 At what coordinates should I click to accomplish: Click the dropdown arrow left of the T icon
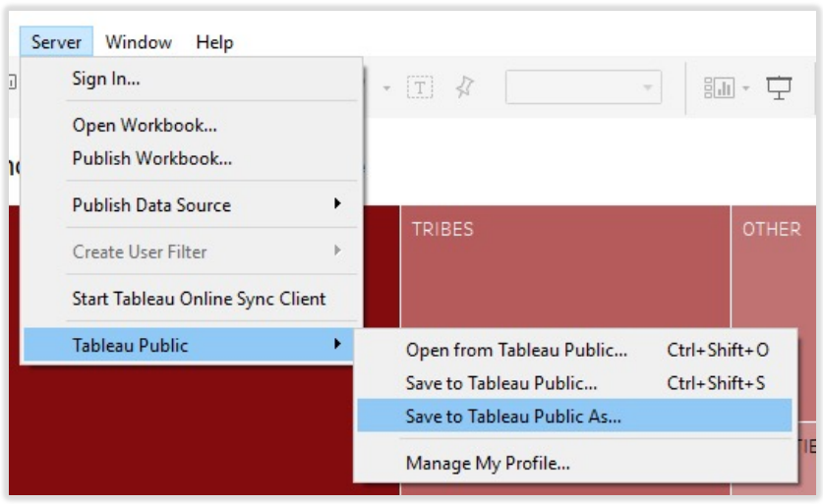[386, 88]
